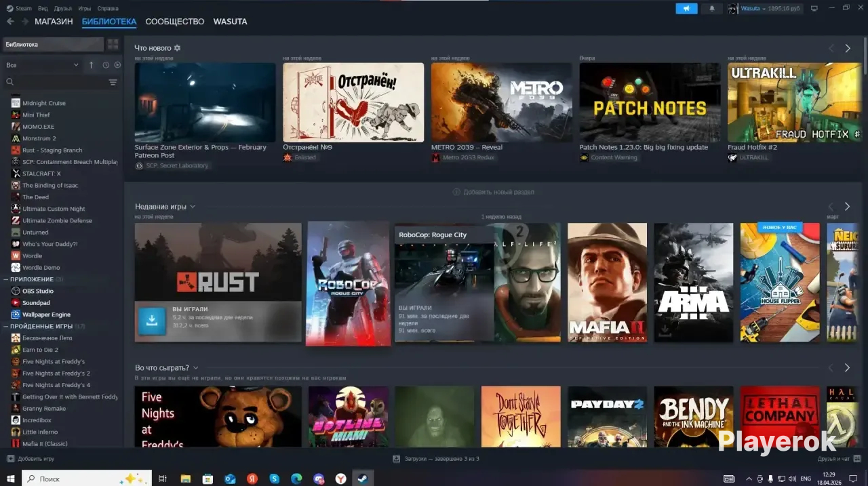Image resolution: width=868 pixels, height=486 pixels.
Task: Open the 'Друзья' menu
Action: [x=63, y=9]
